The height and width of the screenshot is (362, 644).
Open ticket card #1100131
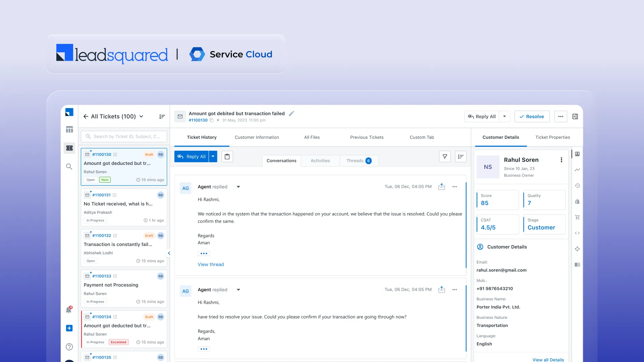tap(124, 207)
